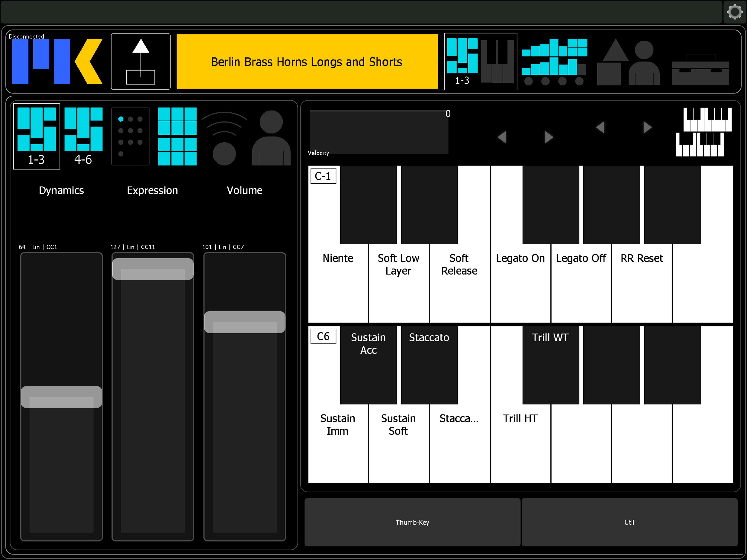Image resolution: width=747 pixels, height=560 pixels.
Task: Select the Staccato black key
Action: pos(429,365)
